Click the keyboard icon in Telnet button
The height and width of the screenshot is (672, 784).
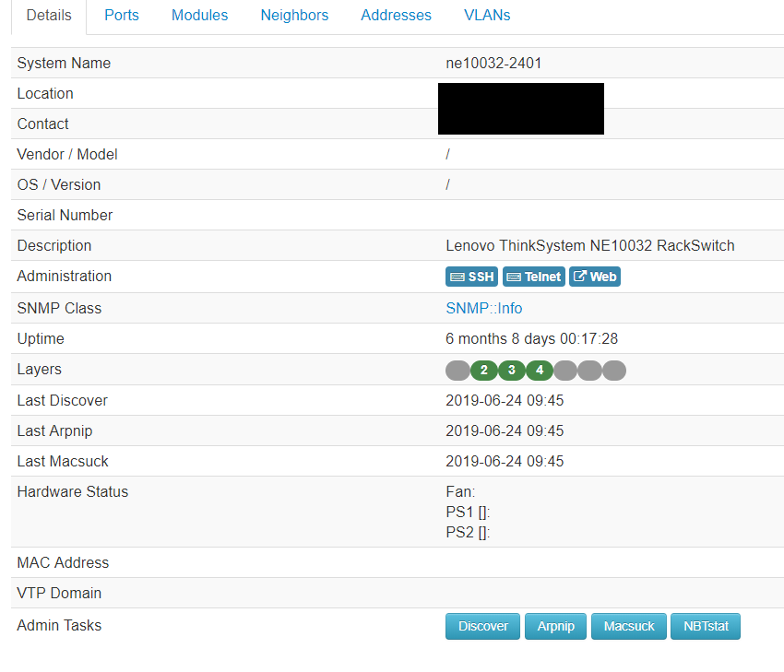pos(514,277)
